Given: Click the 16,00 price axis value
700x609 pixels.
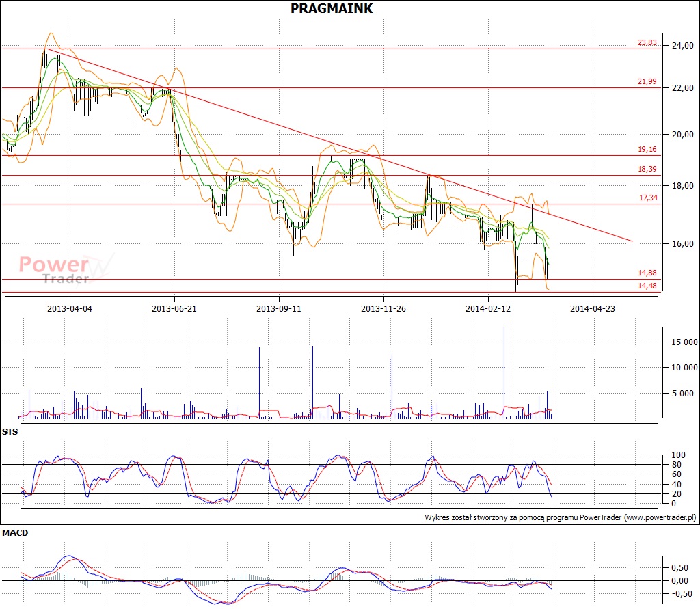Looking at the screenshot, I should pyautogui.click(x=683, y=244).
